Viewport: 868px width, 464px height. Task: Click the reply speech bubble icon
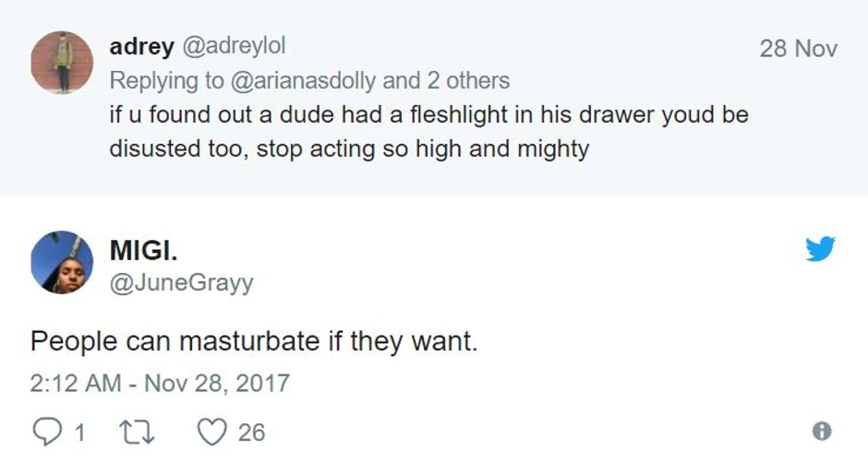coord(46,430)
